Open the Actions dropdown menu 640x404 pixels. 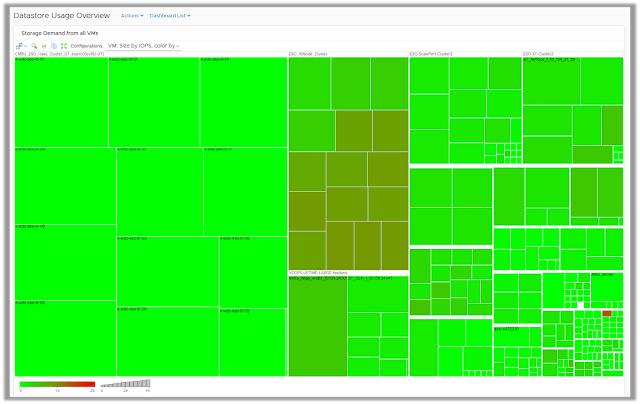click(x=131, y=17)
